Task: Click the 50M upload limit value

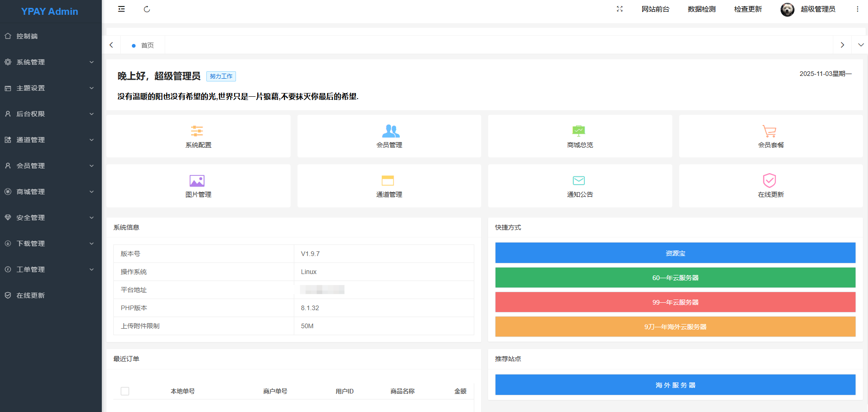Action: (x=307, y=326)
